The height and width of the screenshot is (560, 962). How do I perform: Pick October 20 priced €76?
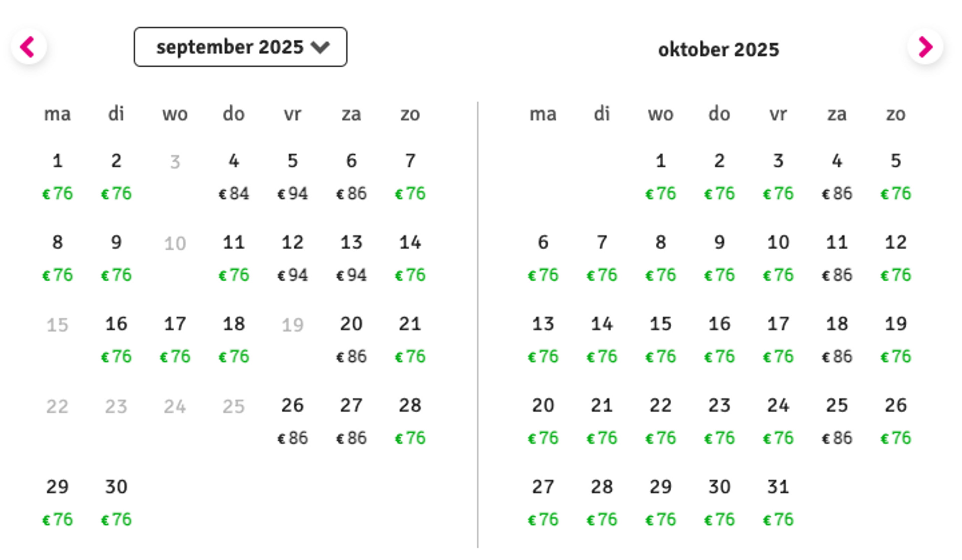coord(543,421)
